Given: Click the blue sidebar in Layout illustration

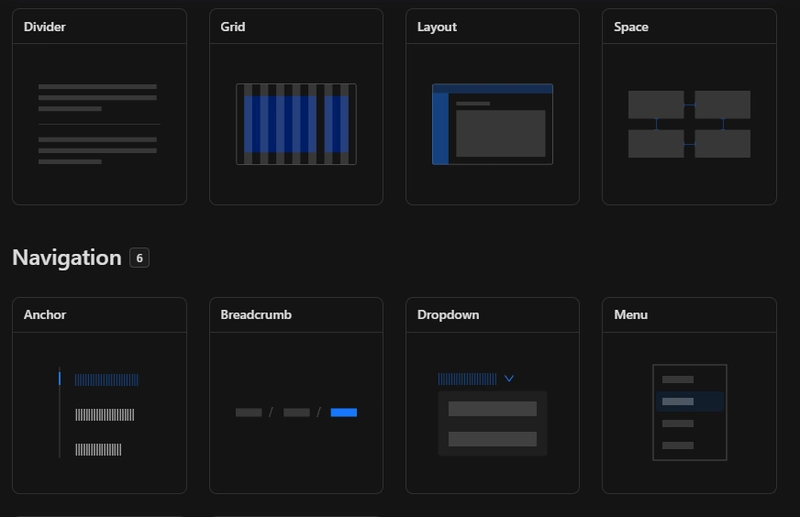Looking at the screenshot, I should (440, 128).
